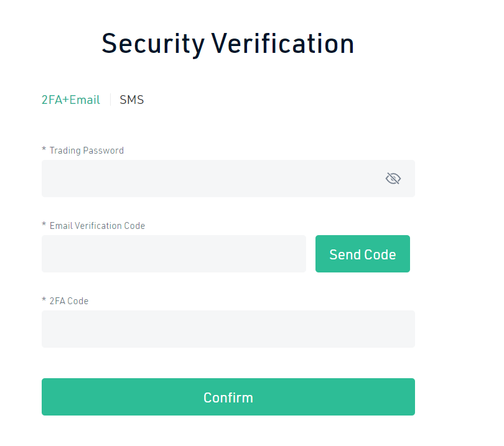The width and height of the screenshot is (504, 446).
Task: Click the word "Confirm" on the wide button
Action: point(228,397)
